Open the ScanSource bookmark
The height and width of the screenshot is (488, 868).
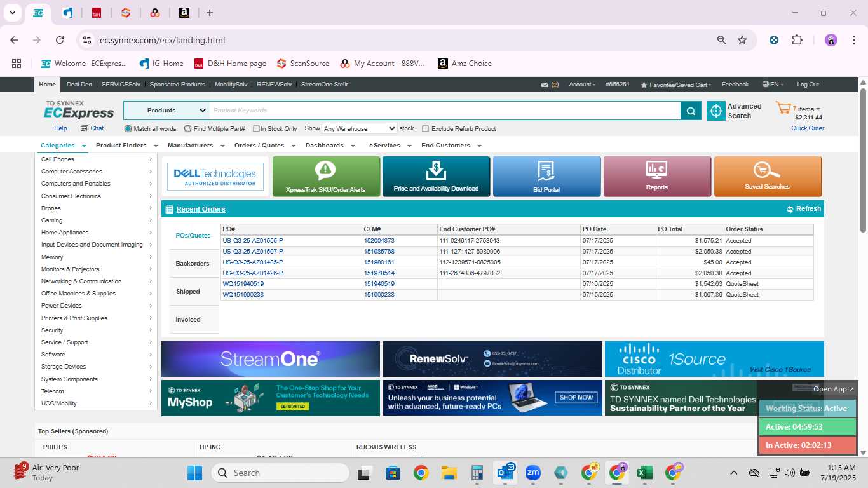point(303,64)
